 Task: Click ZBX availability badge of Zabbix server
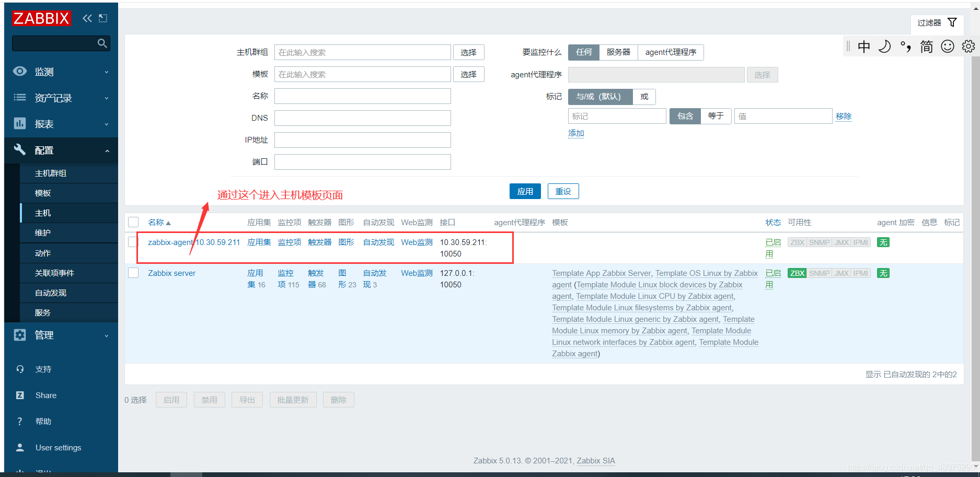coord(797,273)
